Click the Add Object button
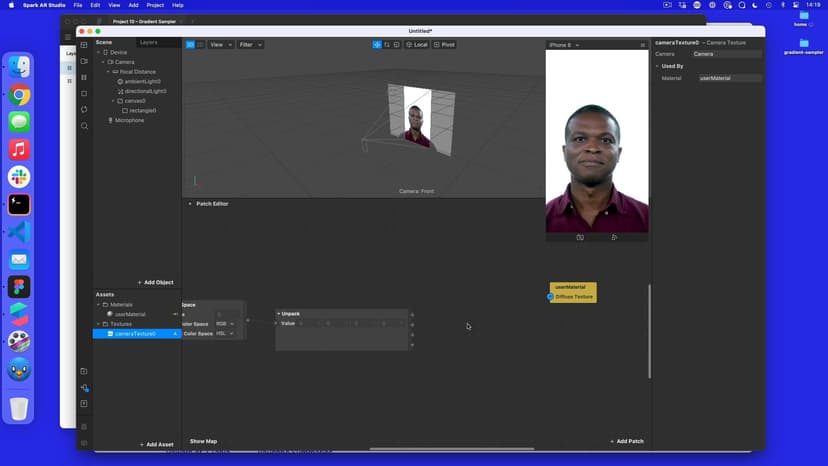 155,283
